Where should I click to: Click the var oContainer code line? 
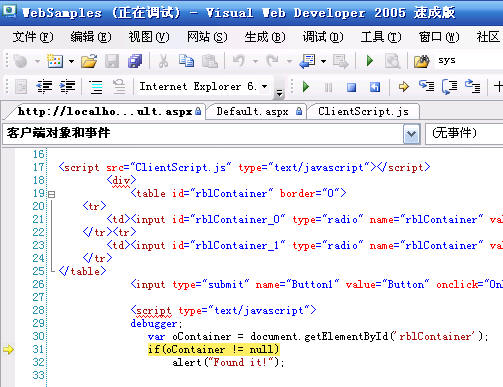[318, 336]
